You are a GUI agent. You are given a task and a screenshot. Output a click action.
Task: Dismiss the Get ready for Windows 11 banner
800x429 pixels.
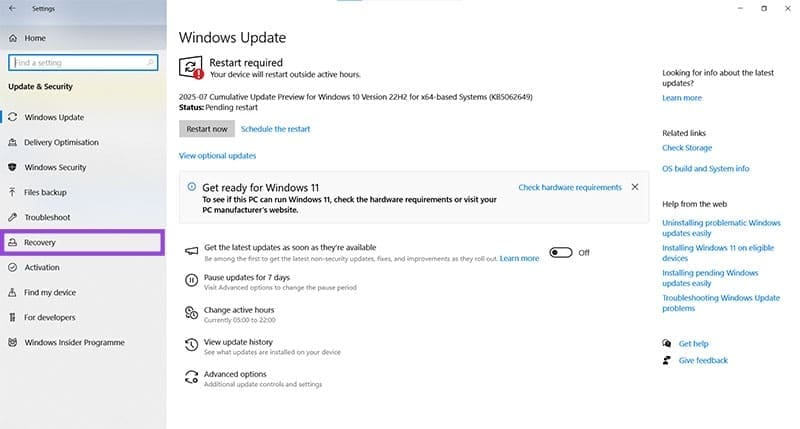tap(635, 187)
